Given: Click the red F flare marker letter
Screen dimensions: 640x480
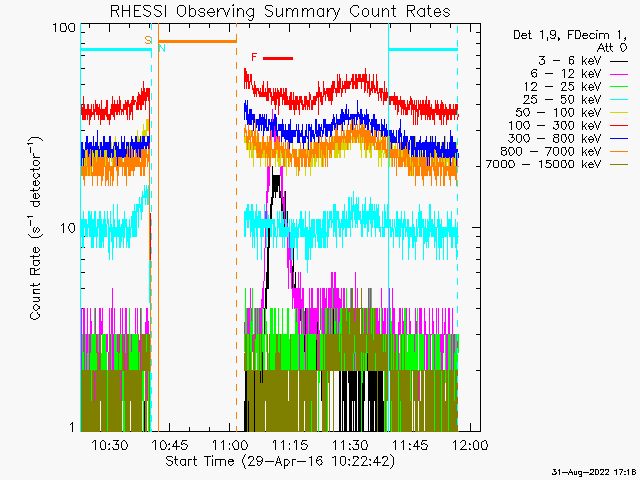Looking at the screenshot, I should tap(254, 58).
